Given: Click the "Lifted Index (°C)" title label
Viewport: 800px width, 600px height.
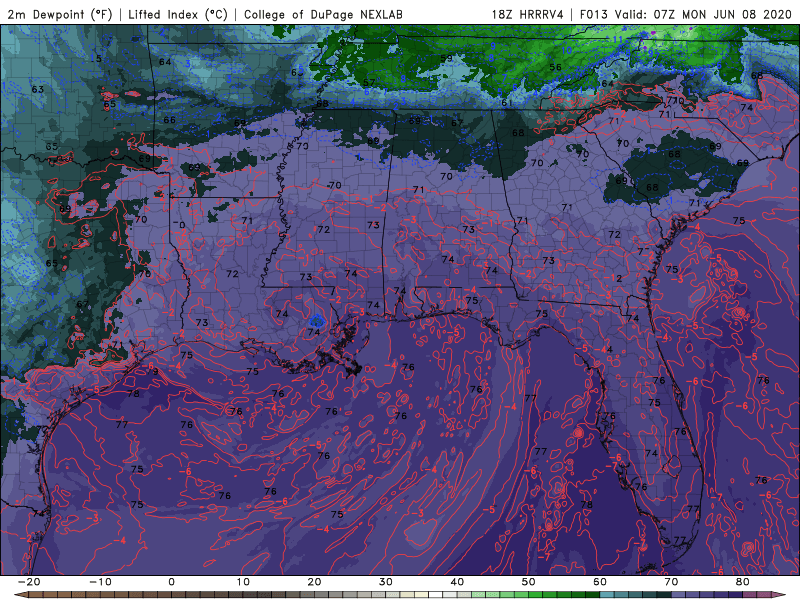Looking at the screenshot, I should point(178,14).
